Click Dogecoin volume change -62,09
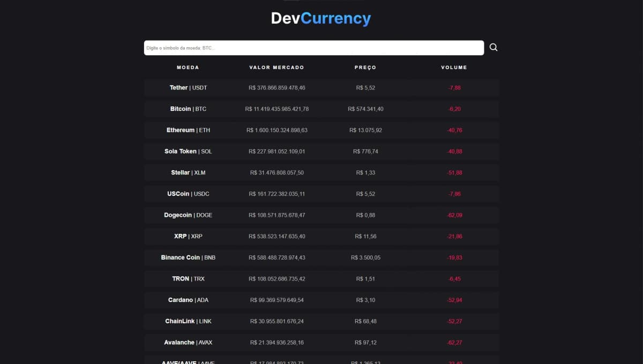Viewport: 643px width, 364px height. (454, 215)
